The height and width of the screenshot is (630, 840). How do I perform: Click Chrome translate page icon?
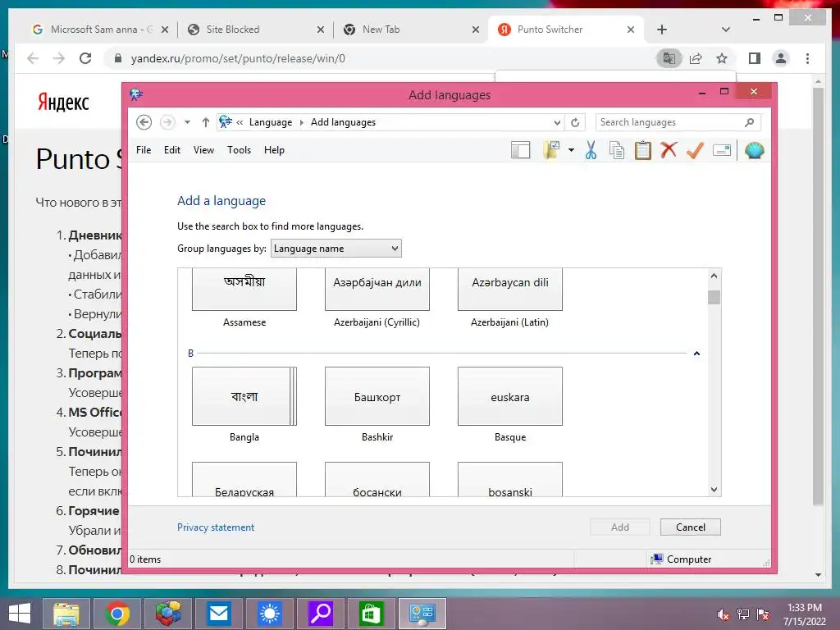[669, 58]
